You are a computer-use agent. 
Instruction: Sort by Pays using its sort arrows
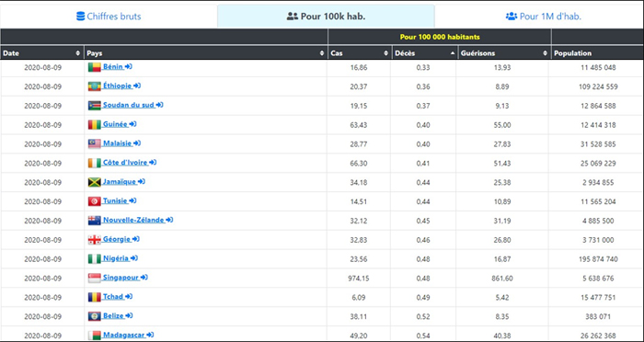click(x=322, y=53)
